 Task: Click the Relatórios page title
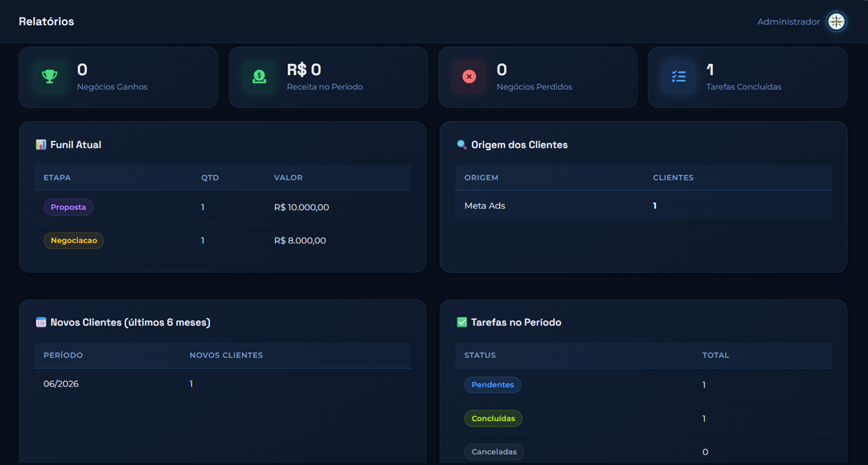pos(46,21)
